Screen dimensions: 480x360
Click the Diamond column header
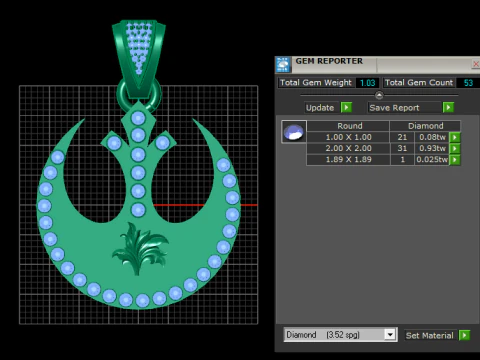pyautogui.click(x=425, y=126)
